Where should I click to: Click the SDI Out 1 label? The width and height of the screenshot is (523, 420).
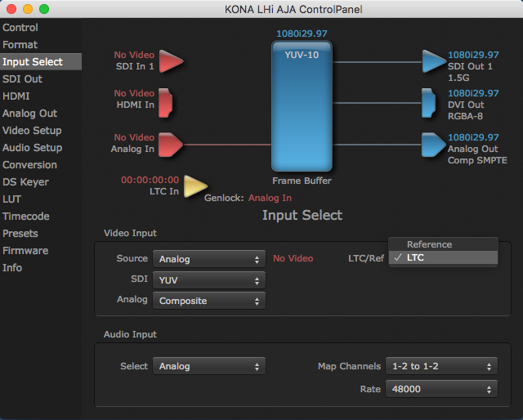pyautogui.click(x=470, y=66)
